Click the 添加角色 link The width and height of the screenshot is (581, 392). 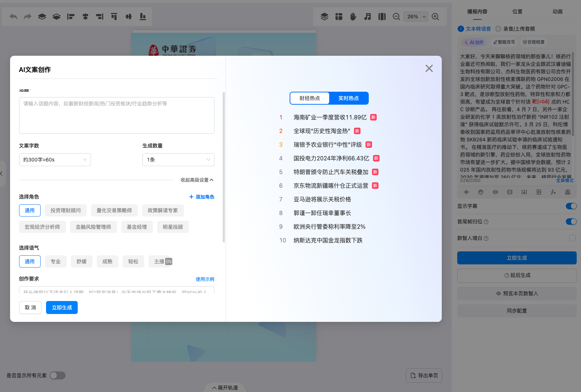(x=201, y=197)
